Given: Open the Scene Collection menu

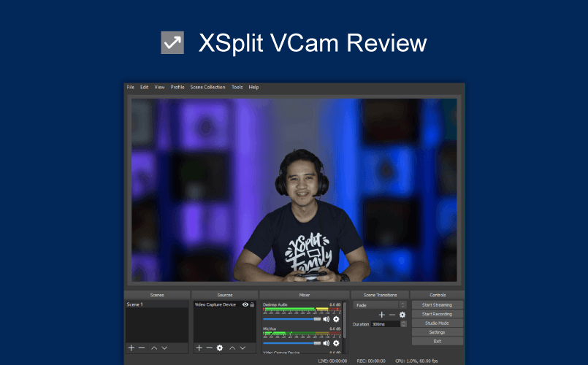Looking at the screenshot, I should pos(207,88).
